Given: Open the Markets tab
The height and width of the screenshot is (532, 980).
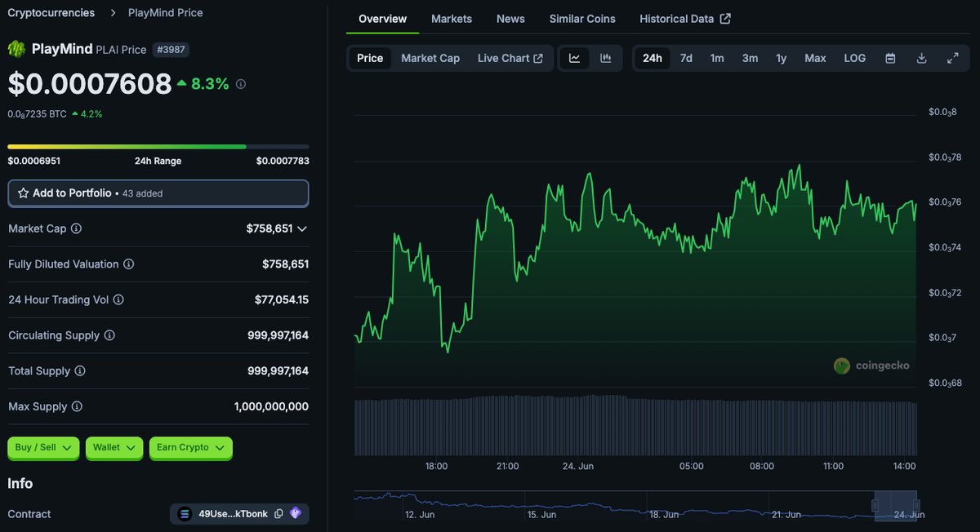Looking at the screenshot, I should 452,19.
